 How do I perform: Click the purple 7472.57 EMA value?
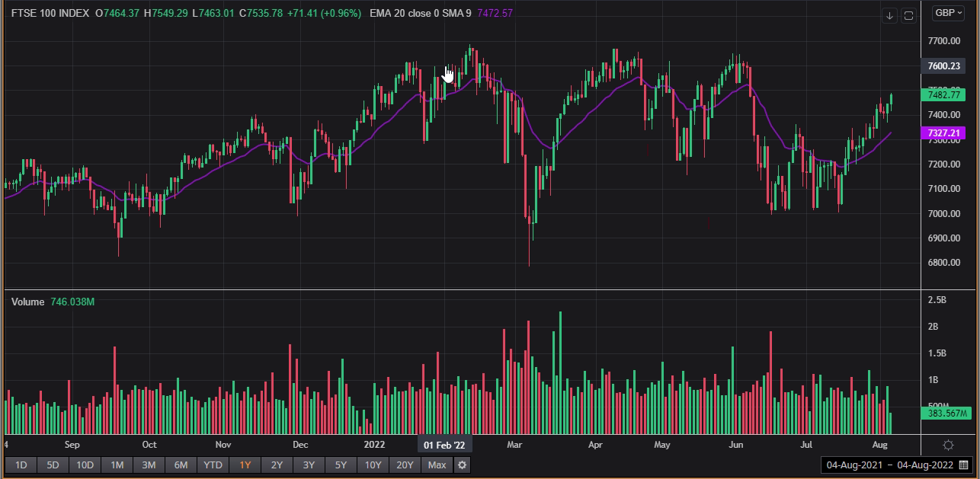click(x=495, y=13)
